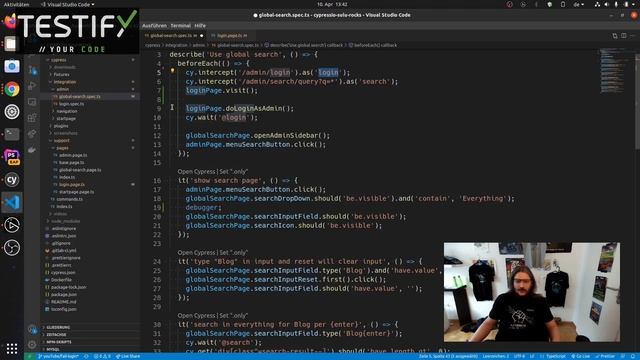Open OBS Studio from the dock

pyautogui.click(x=12, y=247)
